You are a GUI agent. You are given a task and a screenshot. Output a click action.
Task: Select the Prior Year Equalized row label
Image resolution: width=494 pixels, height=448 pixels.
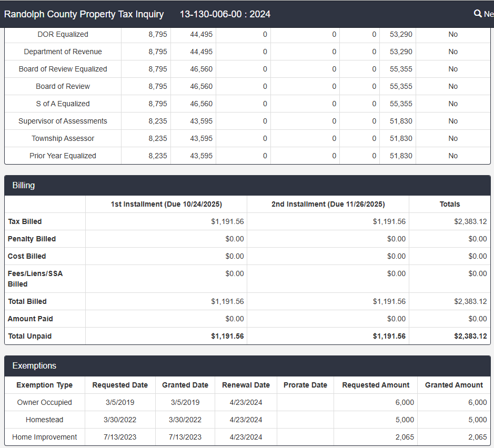(x=63, y=156)
